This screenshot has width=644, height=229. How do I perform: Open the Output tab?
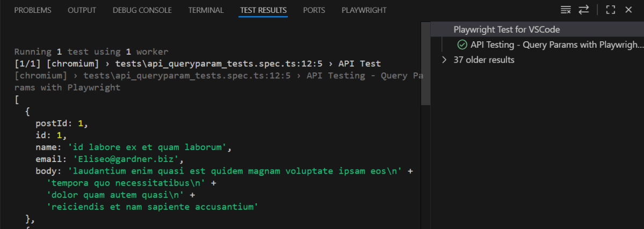pyautogui.click(x=82, y=10)
